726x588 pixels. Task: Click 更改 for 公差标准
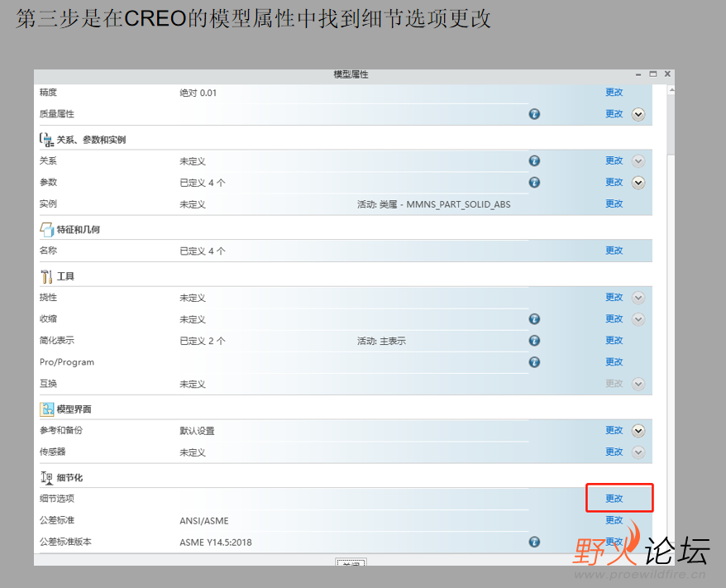coord(614,520)
